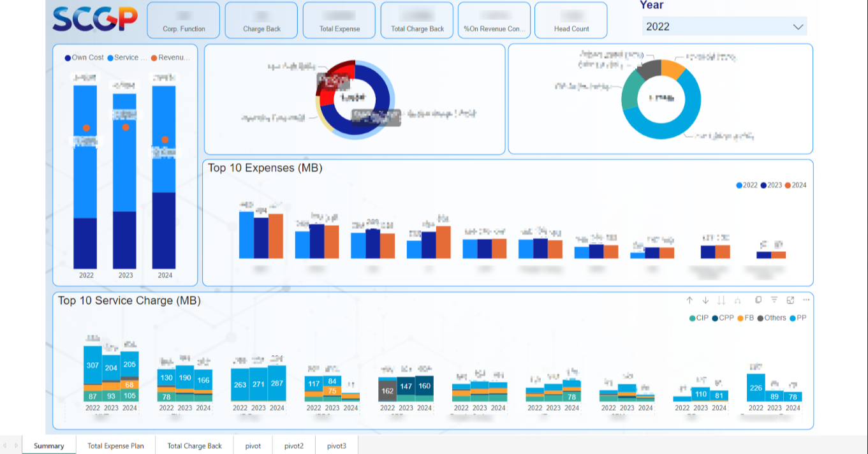The width and height of the screenshot is (868, 454).
Task: Click the 2024 stacked column bar
Action: point(164,177)
